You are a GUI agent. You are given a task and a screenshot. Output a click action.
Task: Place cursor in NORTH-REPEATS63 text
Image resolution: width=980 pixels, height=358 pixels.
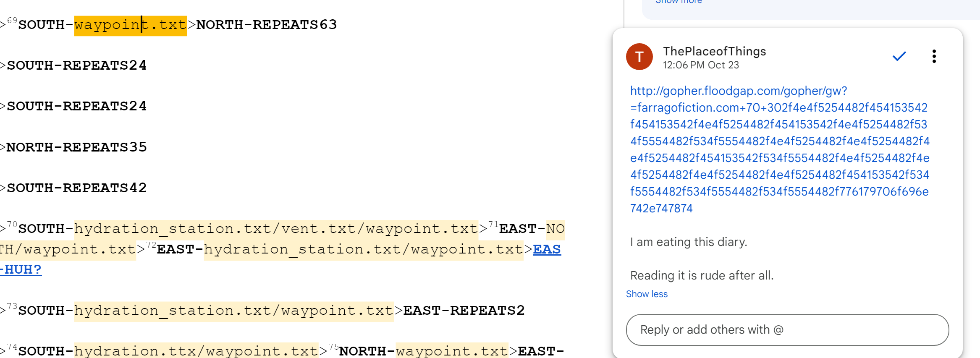coord(266,25)
